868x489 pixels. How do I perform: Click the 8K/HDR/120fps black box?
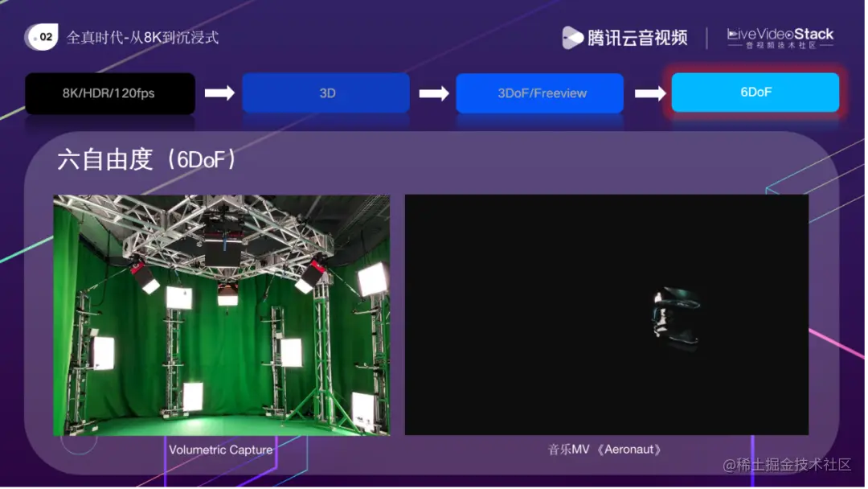pyautogui.click(x=110, y=93)
